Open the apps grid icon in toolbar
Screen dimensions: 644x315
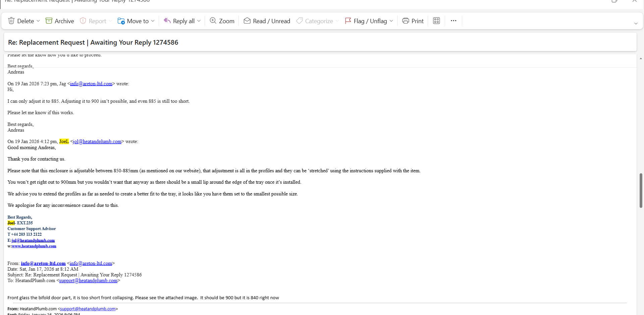[x=436, y=21]
